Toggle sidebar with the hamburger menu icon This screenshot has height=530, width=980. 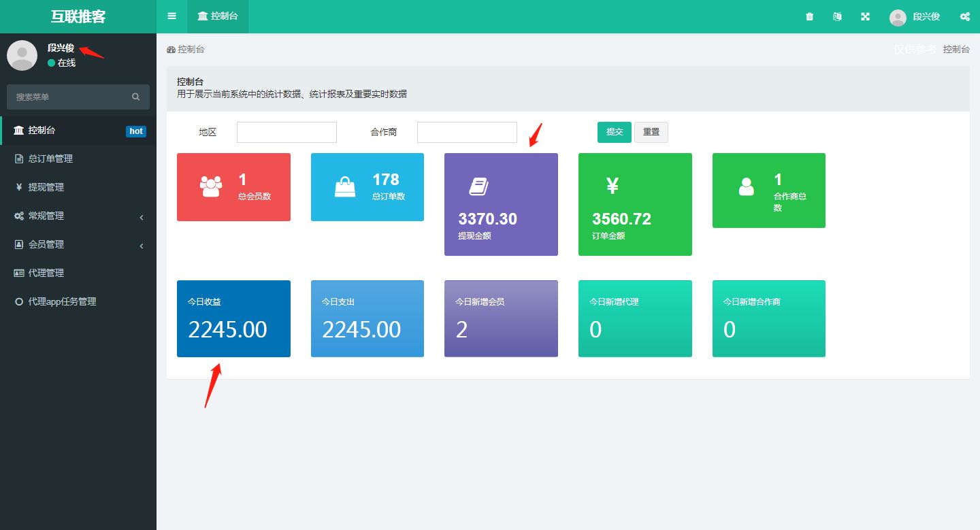171,16
